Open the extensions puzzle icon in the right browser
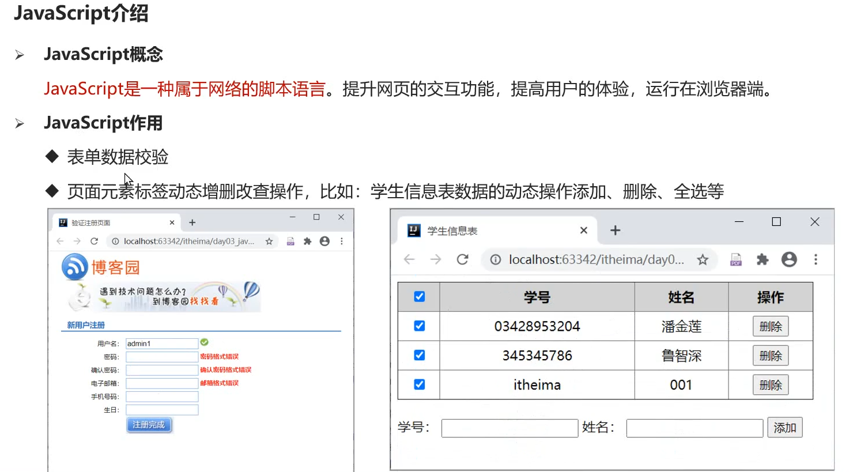This screenshot has height=472, width=868. point(762,259)
